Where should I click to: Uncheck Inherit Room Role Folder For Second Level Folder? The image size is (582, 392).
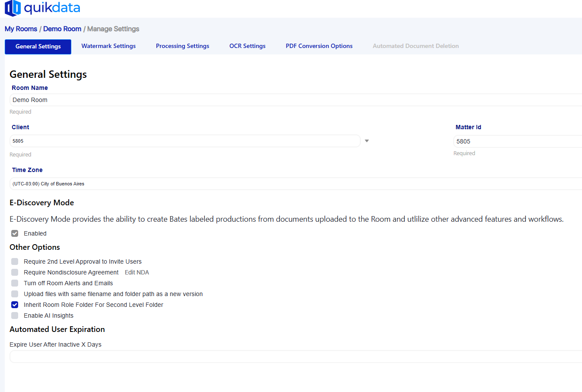tap(14, 304)
